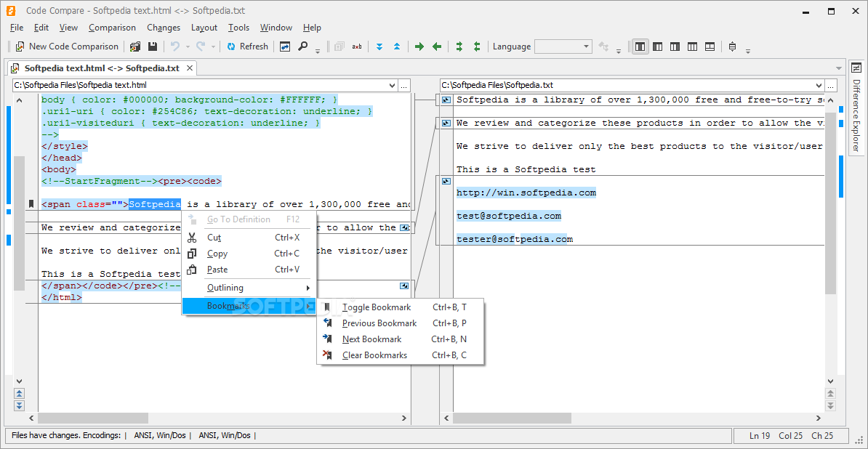This screenshot has height=449, width=868.
Task: Click left pane browse '...' button
Action: coord(405,85)
